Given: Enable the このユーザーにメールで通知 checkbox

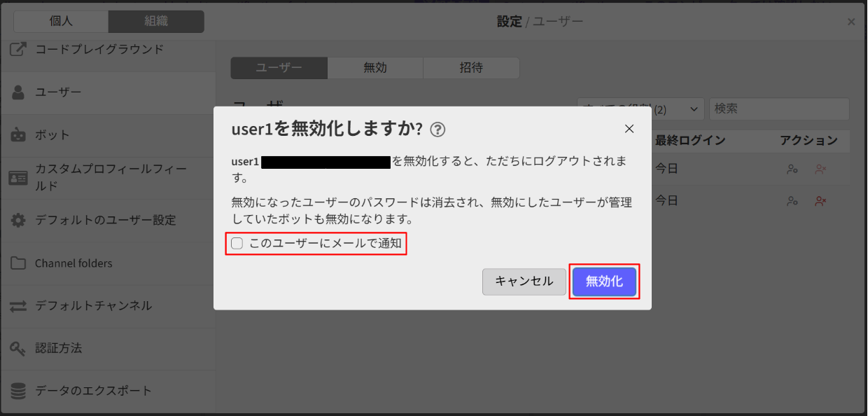Looking at the screenshot, I should point(237,244).
